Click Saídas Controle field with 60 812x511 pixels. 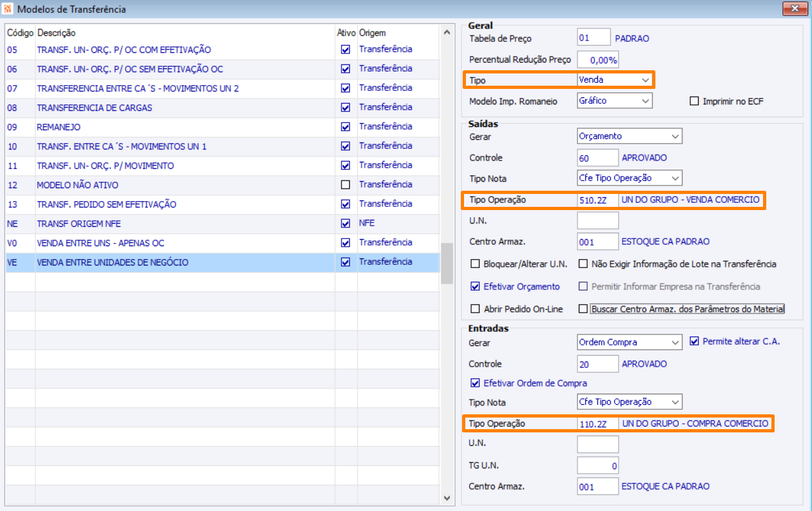pyautogui.click(x=598, y=158)
